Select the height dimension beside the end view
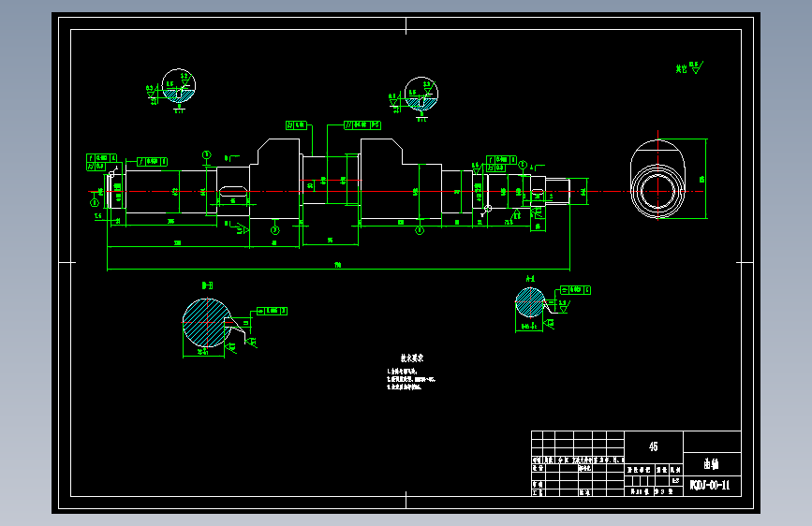 click(703, 179)
